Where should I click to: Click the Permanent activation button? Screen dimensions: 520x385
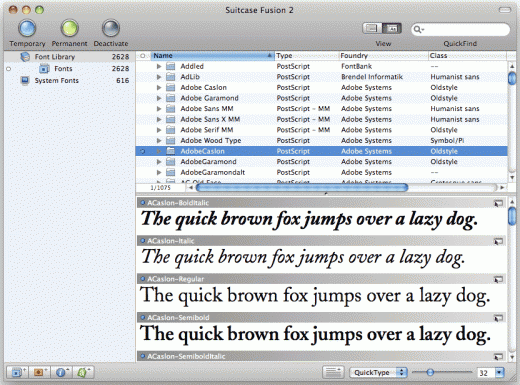coord(69,28)
